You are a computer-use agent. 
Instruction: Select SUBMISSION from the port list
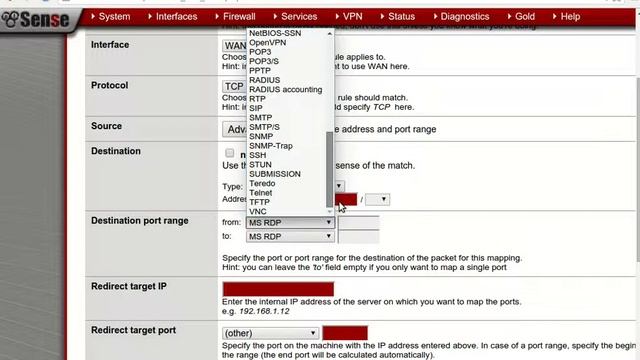[x=275, y=174]
